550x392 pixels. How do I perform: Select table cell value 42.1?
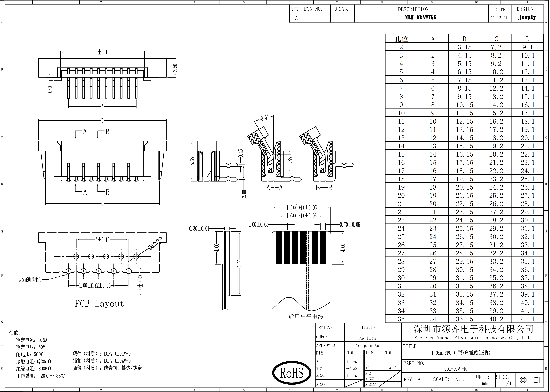tap(528, 319)
